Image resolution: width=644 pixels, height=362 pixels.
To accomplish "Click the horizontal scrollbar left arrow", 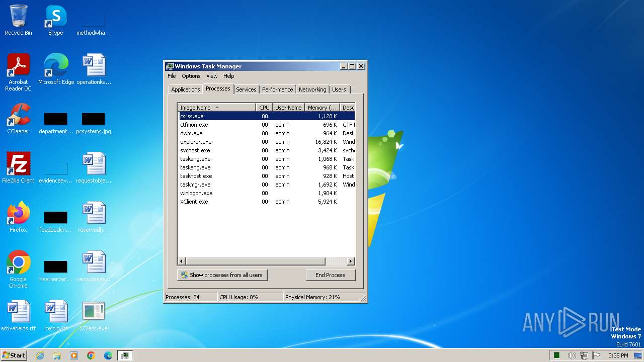I will [182, 261].
